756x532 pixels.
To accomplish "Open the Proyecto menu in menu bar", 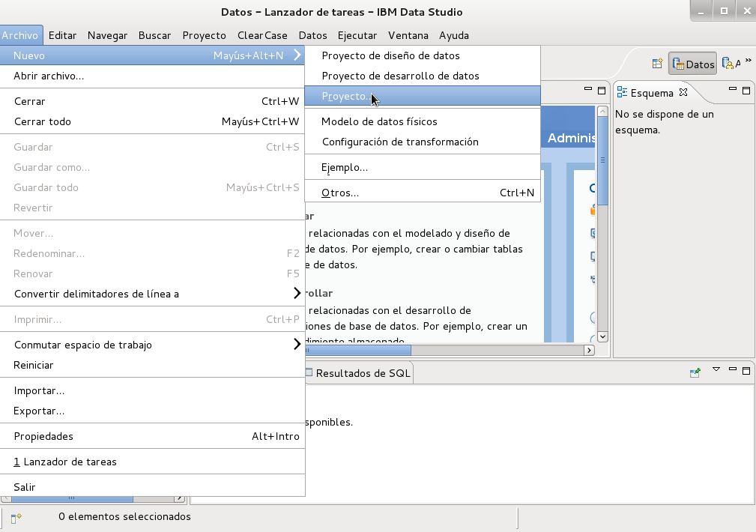I will coord(205,35).
